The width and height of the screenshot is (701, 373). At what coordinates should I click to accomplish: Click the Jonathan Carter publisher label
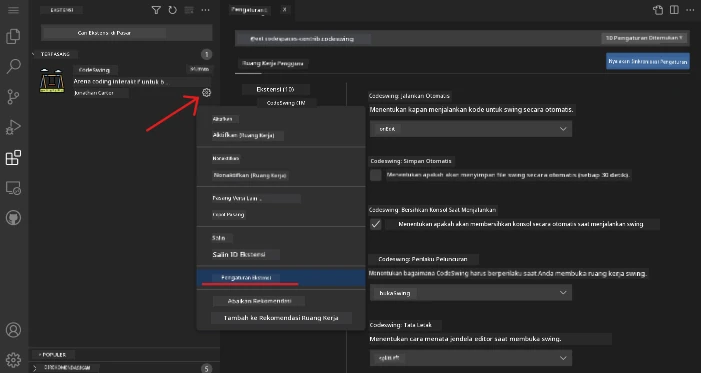pyautogui.click(x=93, y=93)
